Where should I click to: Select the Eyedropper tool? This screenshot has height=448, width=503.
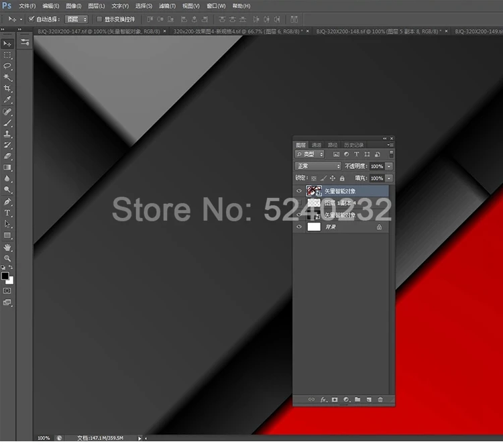pyautogui.click(x=7, y=99)
